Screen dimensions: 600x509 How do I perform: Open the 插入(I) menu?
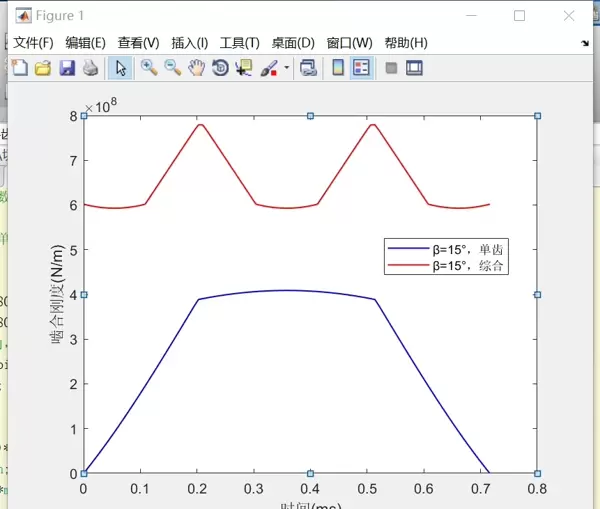(x=190, y=43)
